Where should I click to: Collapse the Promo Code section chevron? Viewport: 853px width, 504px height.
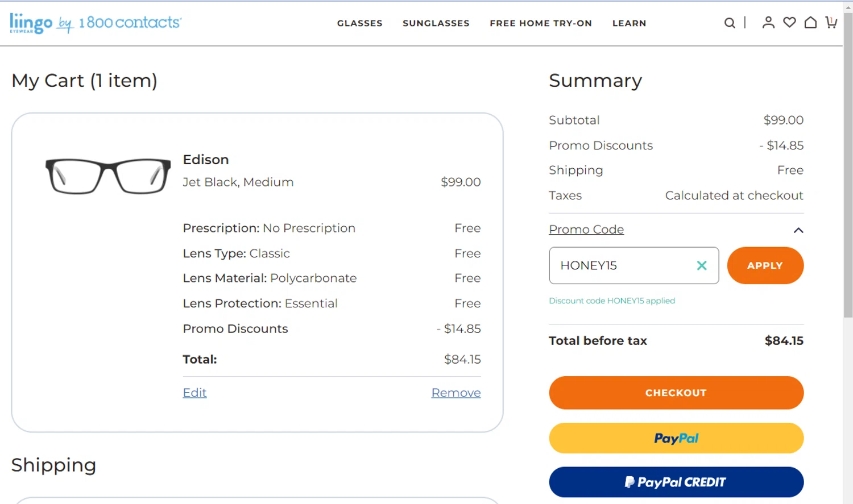tap(798, 230)
